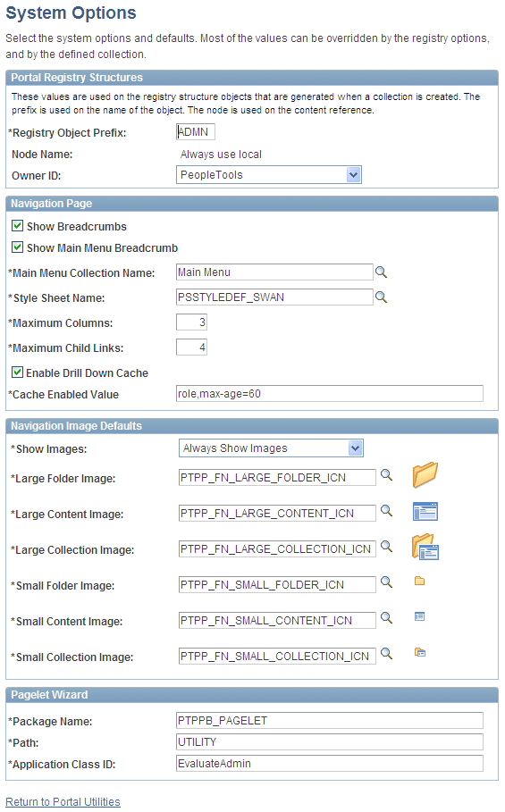The width and height of the screenshot is (505, 812).
Task: Click the '*Cache Enabled Value' label
Action: click(x=63, y=395)
